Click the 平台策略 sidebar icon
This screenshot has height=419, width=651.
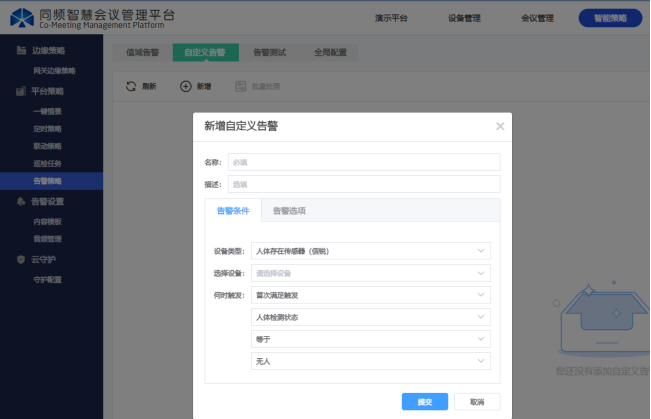(x=21, y=91)
